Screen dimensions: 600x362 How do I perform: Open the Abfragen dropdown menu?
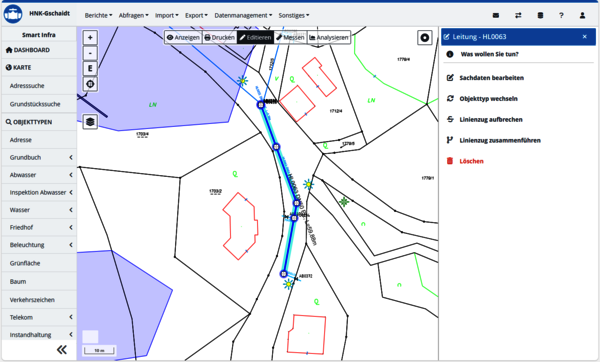(x=134, y=15)
